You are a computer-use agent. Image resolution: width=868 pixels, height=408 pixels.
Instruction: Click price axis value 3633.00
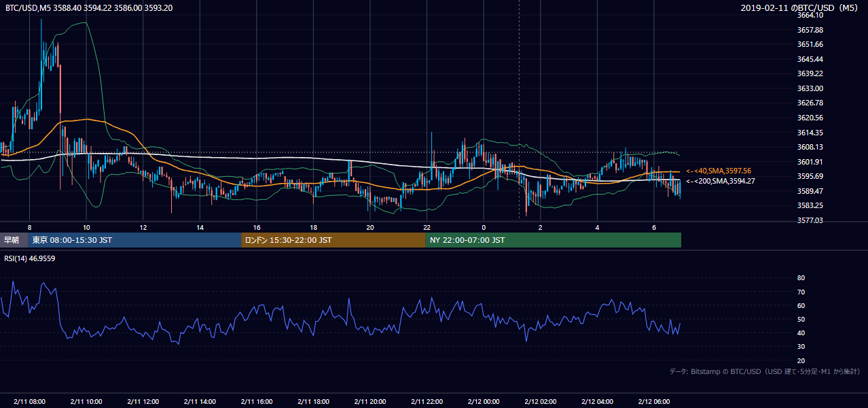click(x=810, y=88)
